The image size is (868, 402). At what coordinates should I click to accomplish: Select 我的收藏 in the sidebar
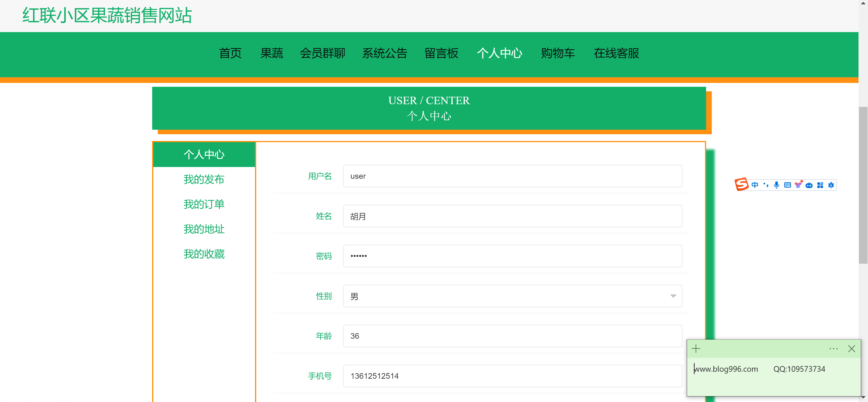click(204, 254)
